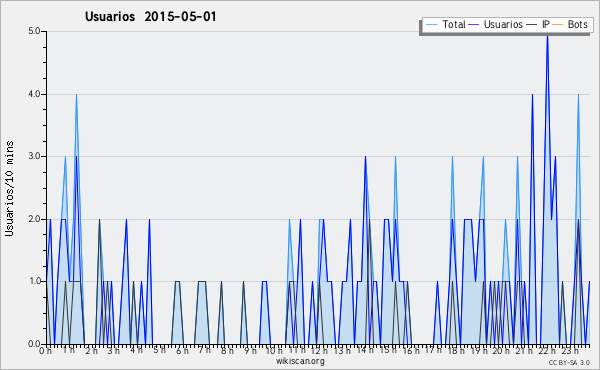Click the '1 h' x-axis label

click(68, 350)
